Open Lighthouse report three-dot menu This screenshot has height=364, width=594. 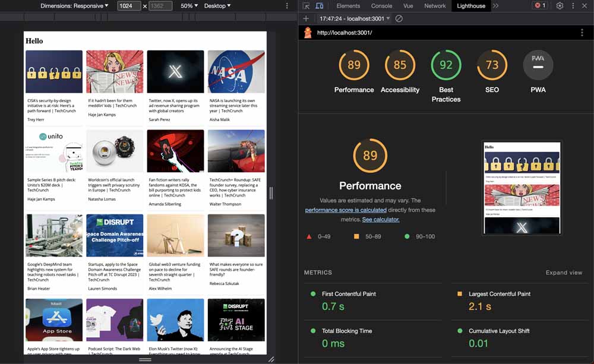point(582,33)
